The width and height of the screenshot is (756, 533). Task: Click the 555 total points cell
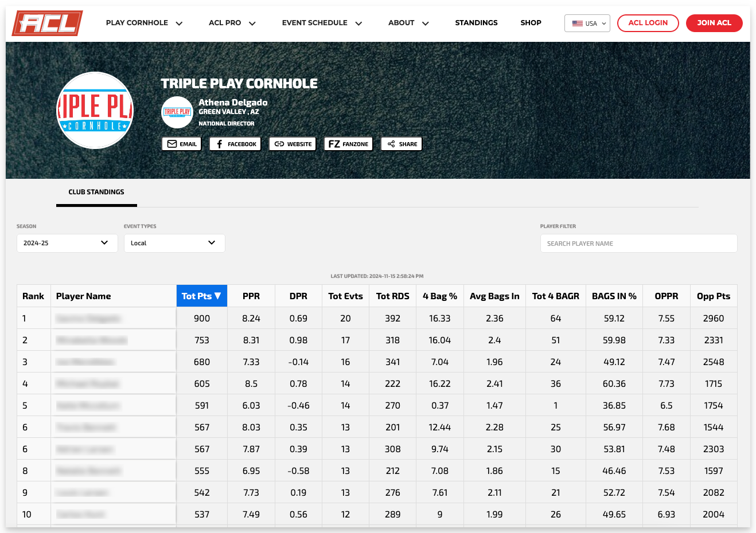click(202, 471)
